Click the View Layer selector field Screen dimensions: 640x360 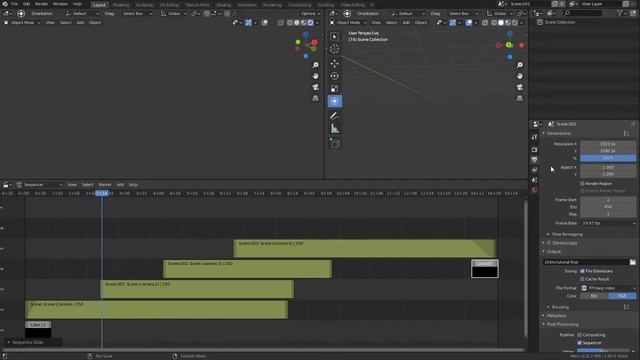[600, 4]
